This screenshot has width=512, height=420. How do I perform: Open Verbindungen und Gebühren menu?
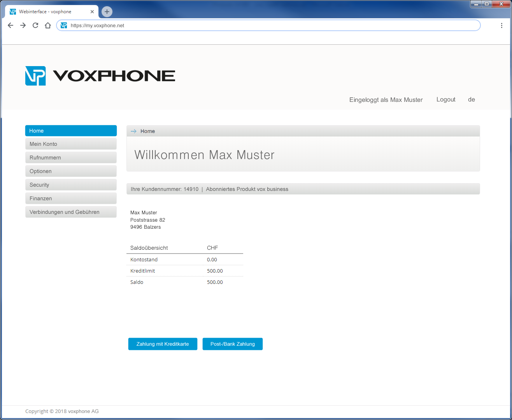[71, 212]
